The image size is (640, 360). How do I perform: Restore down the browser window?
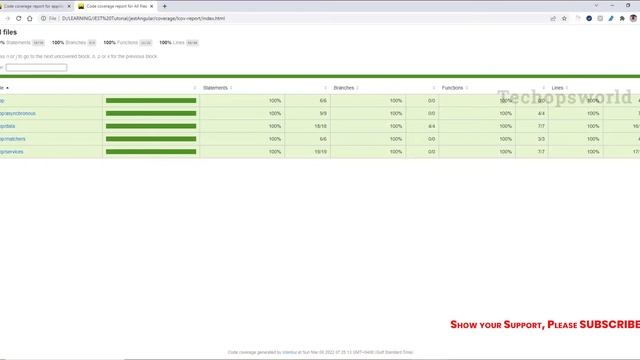point(628,6)
